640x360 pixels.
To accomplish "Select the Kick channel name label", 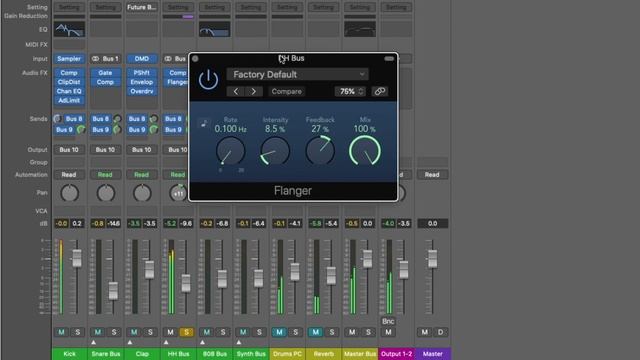I will [x=69, y=354].
